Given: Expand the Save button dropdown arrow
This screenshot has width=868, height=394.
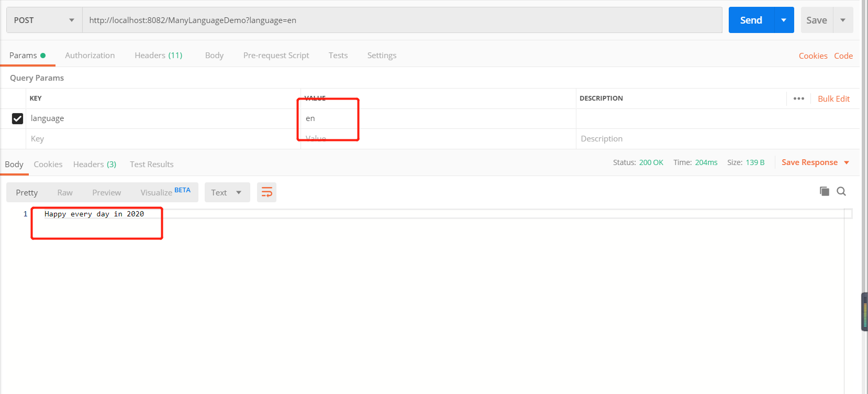Looking at the screenshot, I should [x=843, y=20].
